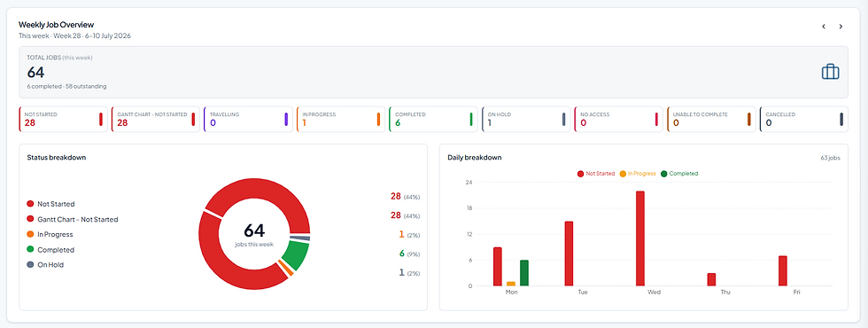868x328 pixels.
Task: Select the Travelling status card
Action: (x=248, y=119)
